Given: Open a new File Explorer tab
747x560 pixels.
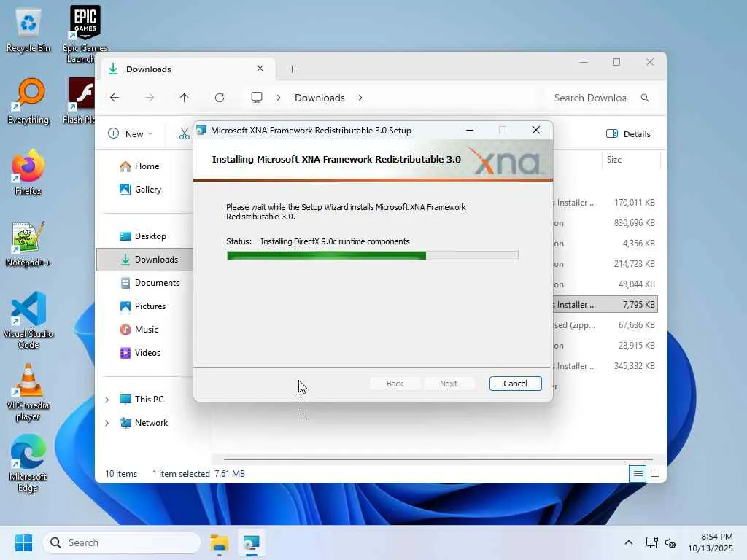Looking at the screenshot, I should [x=292, y=69].
